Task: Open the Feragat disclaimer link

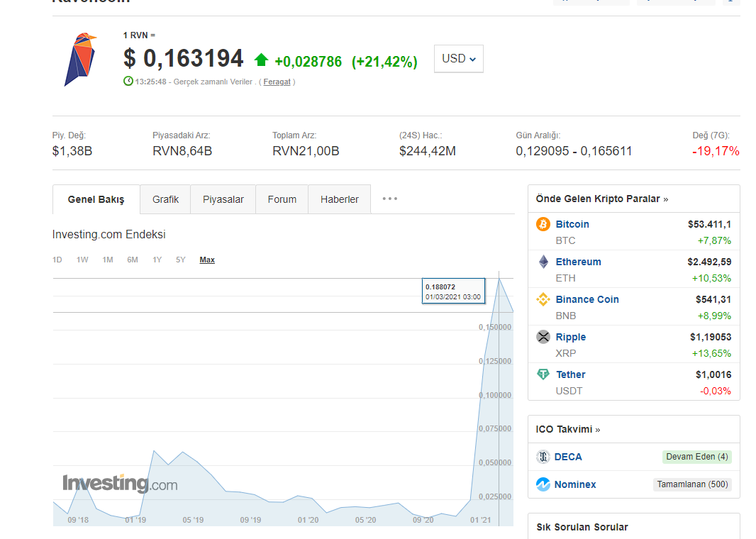Action: 277,82
